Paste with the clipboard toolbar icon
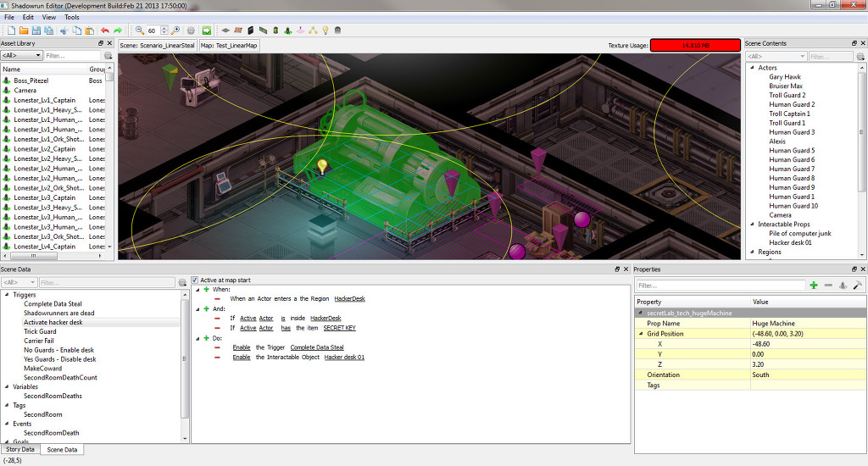Viewport: 868px width, 466px height. 90,31
